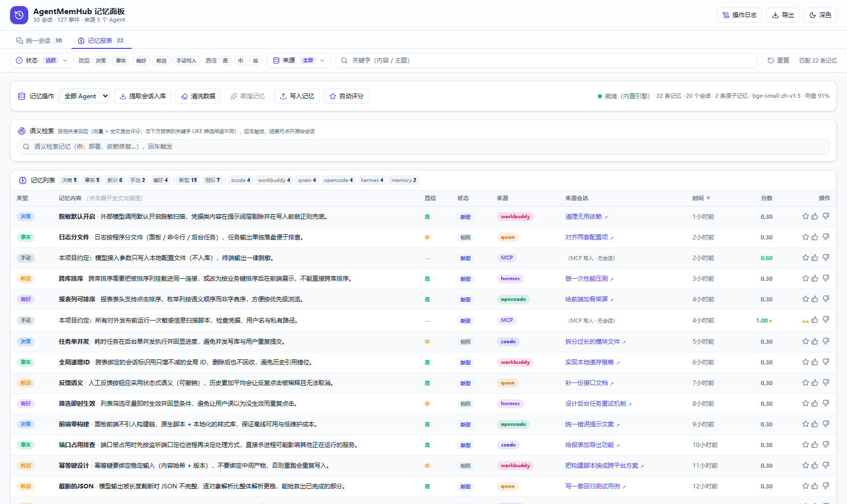Click the 导出 export button
Image resolution: width=847 pixels, height=504 pixels.
(x=783, y=15)
